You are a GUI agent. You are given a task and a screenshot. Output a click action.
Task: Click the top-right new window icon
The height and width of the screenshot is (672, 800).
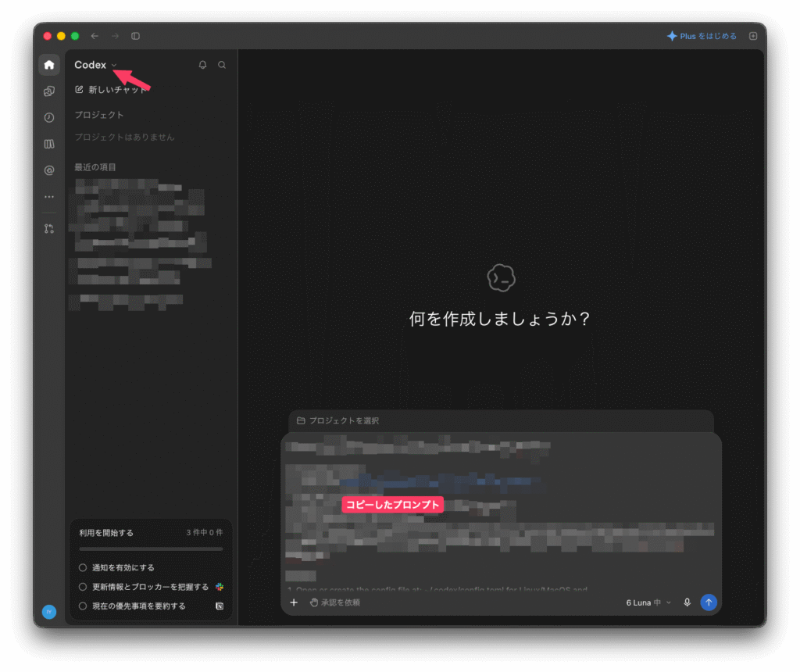click(x=753, y=36)
